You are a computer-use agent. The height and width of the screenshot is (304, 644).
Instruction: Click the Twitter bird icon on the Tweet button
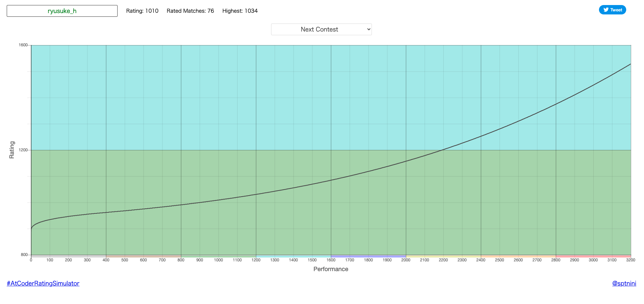coord(605,10)
